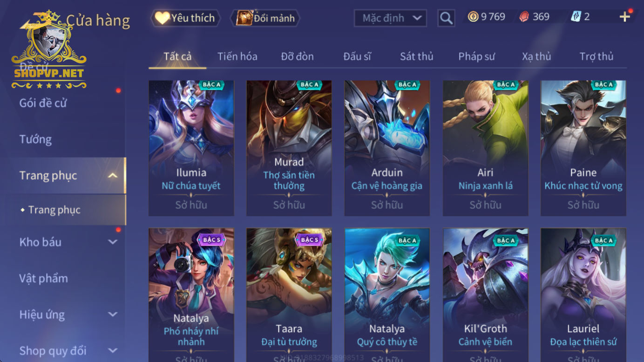Collapse the Trang phục sidebar section
The height and width of the screenshot is (362, 644).
(x=112, y=176)
